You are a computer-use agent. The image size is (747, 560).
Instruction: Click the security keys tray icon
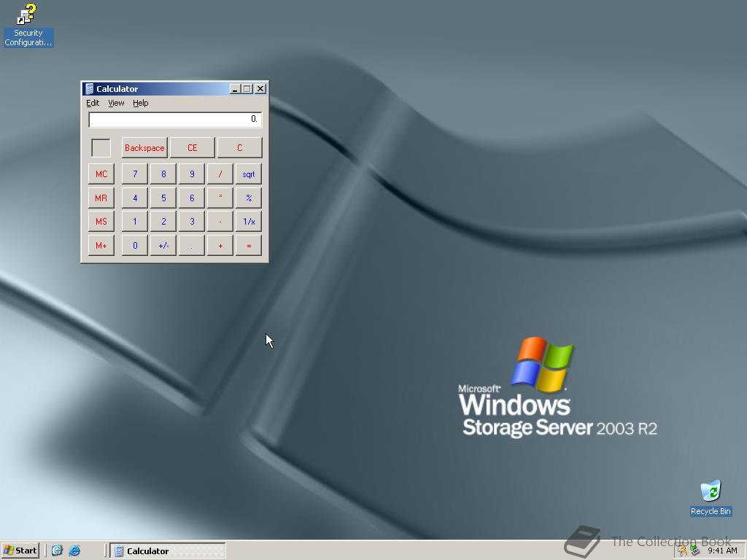coord(683,551)
